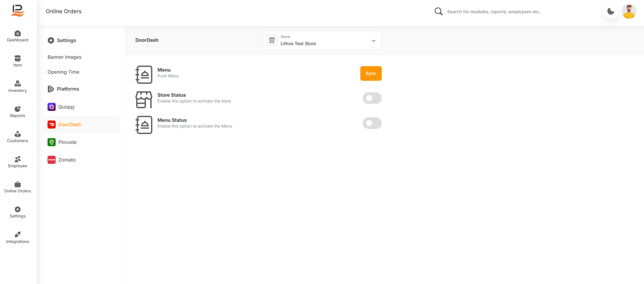Click the 'Menu' row title text
The width and height of the screenshot is (644, 284).
click(x=164, y=70)
